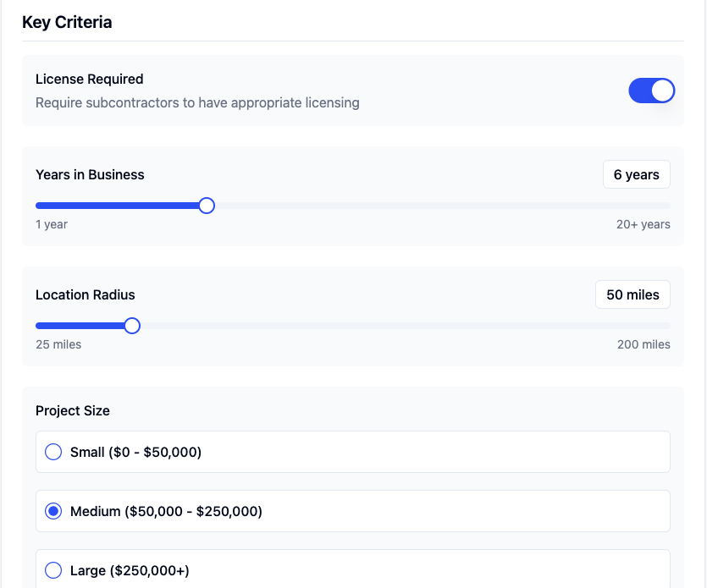Click the '25 miles' minimum label

pyautogui.click(x=58, y=344)
